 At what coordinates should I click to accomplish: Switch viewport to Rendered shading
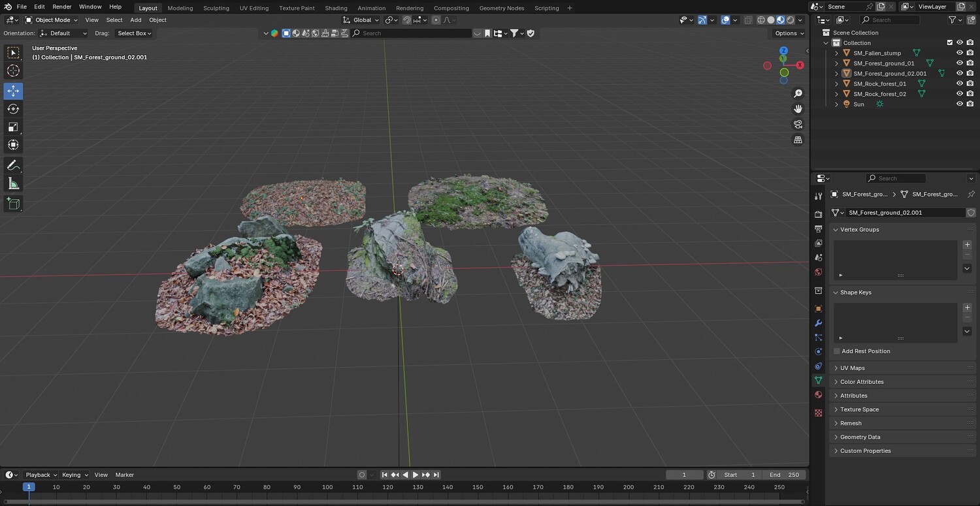[x=790, y=20]
